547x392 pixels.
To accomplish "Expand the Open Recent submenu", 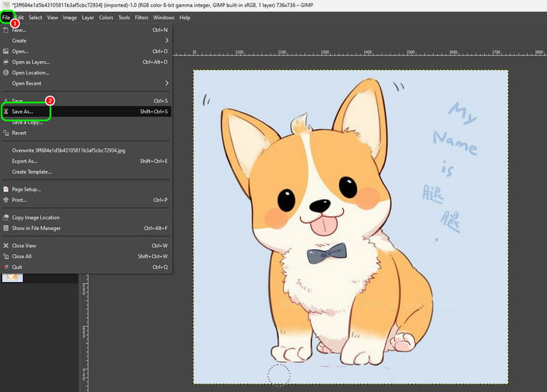I will [165, 83].
